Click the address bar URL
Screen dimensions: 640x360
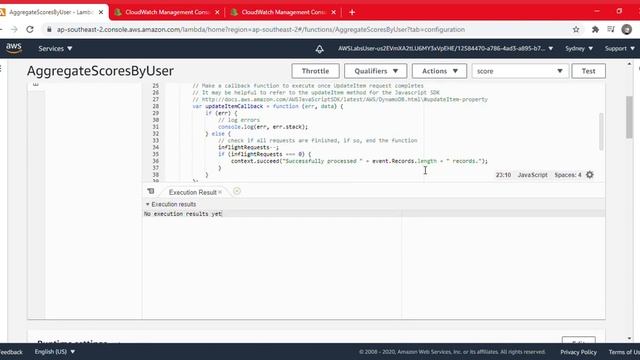pyautogui.click(x=260, y=29)
